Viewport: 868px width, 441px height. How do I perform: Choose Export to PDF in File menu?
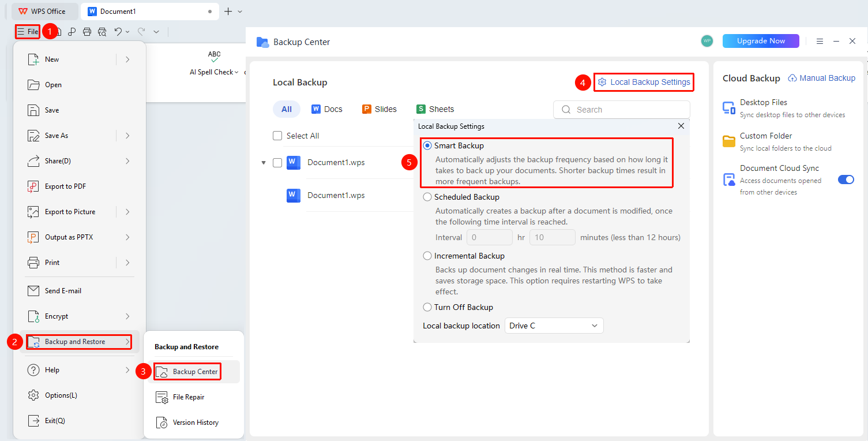80,186
